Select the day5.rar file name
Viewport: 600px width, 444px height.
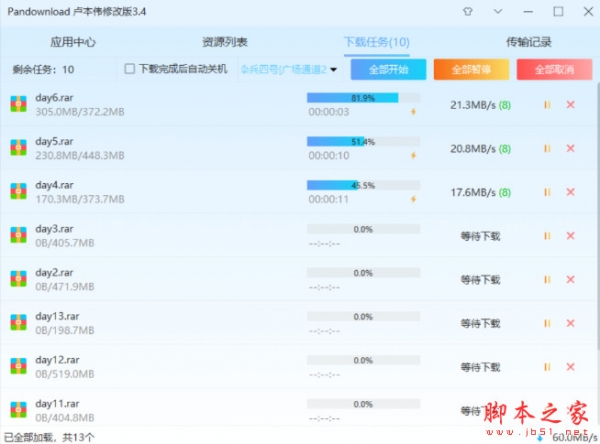tap(54, 142)
